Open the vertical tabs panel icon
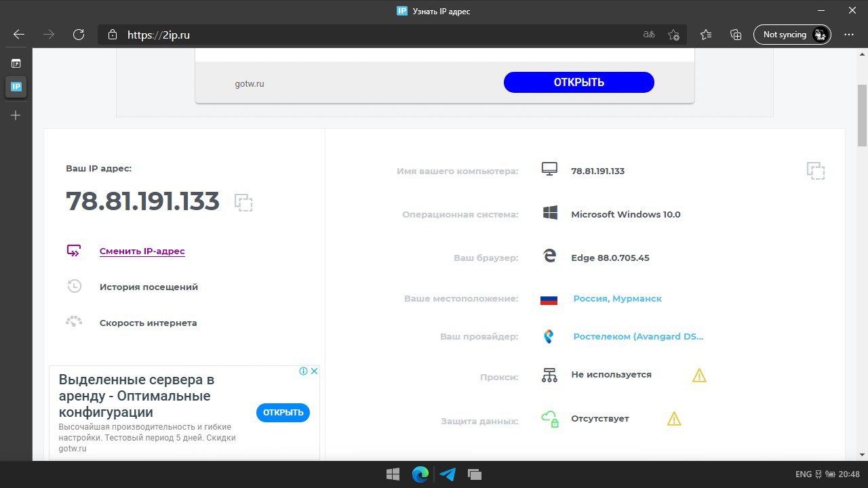 (16, 64)
